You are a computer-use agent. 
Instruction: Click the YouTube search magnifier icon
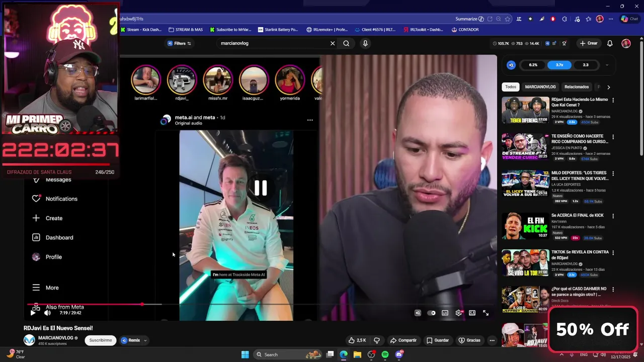pyautogui.click(x=346, y=43)
